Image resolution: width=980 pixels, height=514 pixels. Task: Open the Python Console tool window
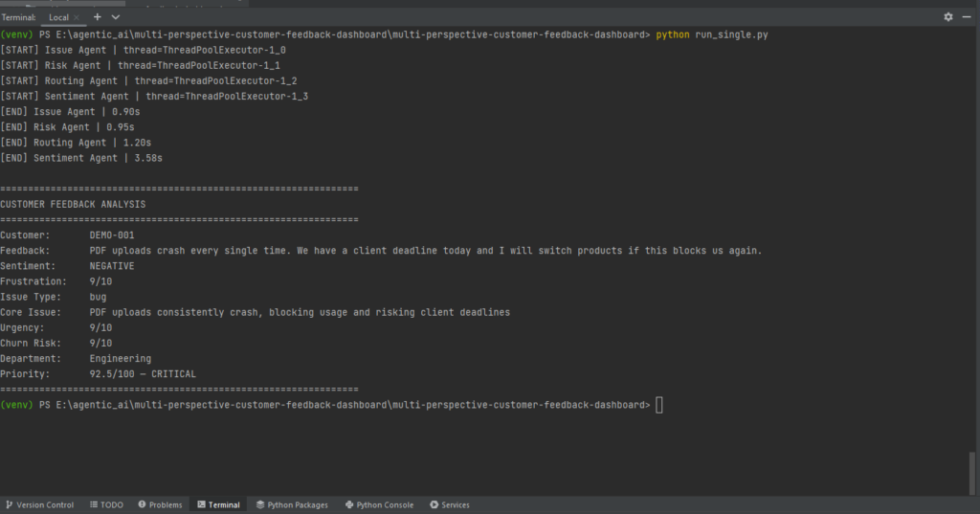tap(379, 504)
